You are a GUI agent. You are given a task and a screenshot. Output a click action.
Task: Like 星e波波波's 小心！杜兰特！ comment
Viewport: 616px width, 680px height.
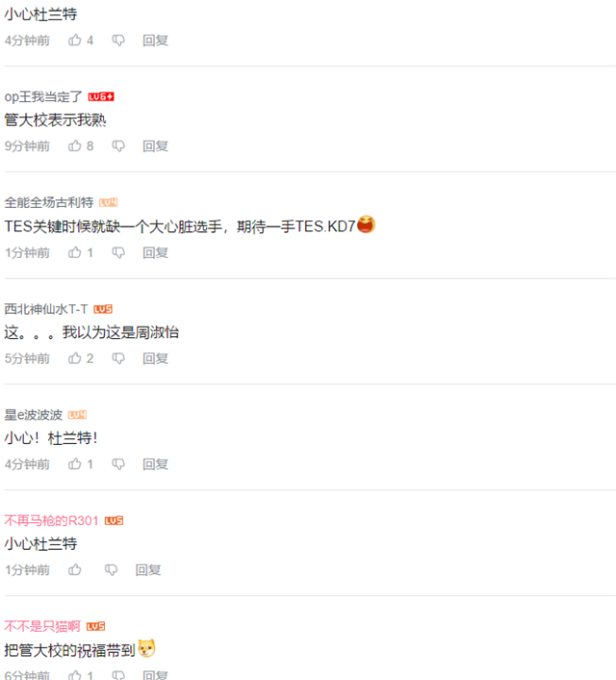coord(75,463)
